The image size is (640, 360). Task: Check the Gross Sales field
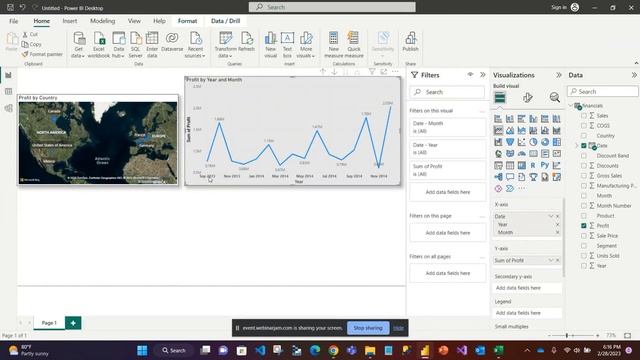tap(584, 176)
